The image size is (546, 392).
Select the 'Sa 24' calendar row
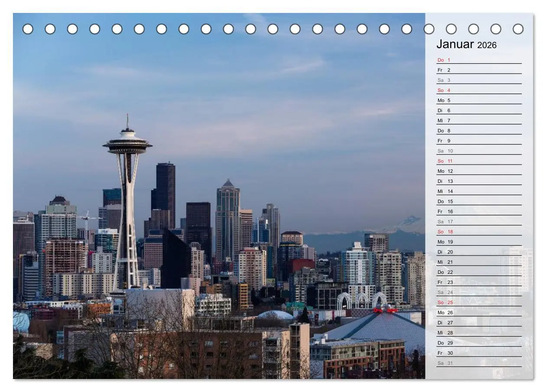point(479,292)
